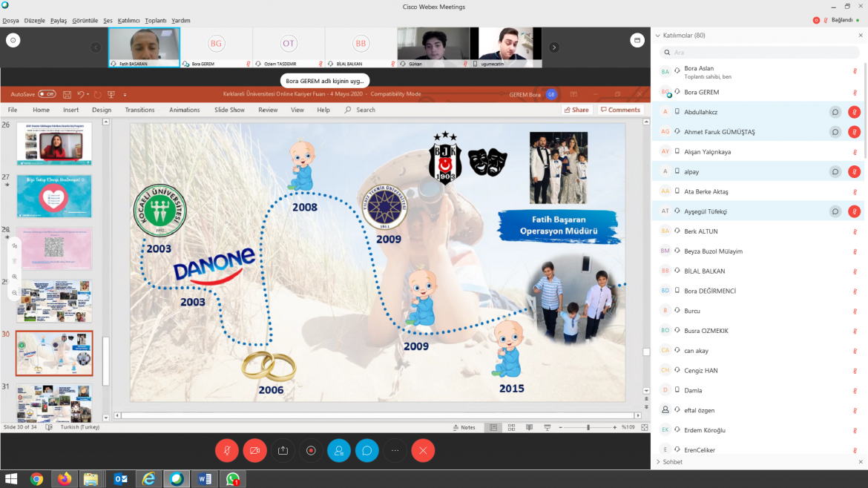868x488 pixels.
Task: Toggle AutoSave switch in PowerPoint
Action: click(x=47, y=94)
